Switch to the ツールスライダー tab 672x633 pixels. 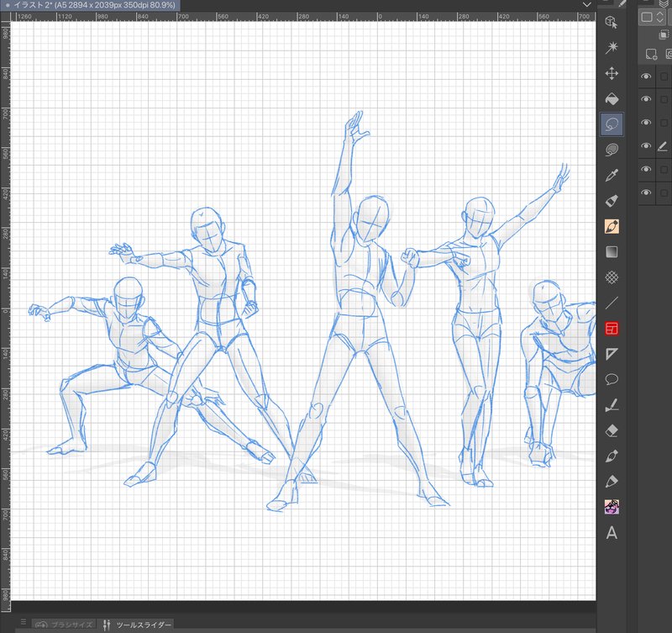[137, 625]
